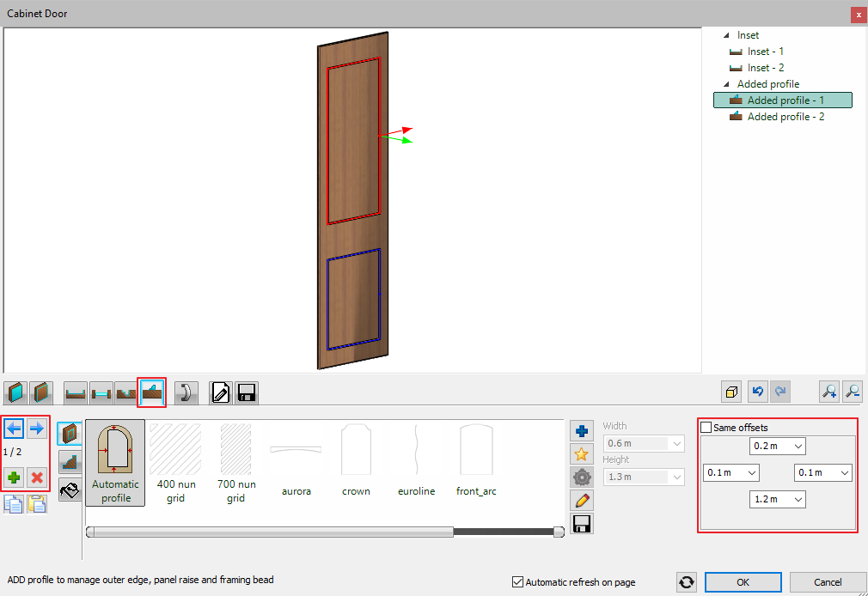
Task: Go to next profile with right arrow
Action: [37, 428]
